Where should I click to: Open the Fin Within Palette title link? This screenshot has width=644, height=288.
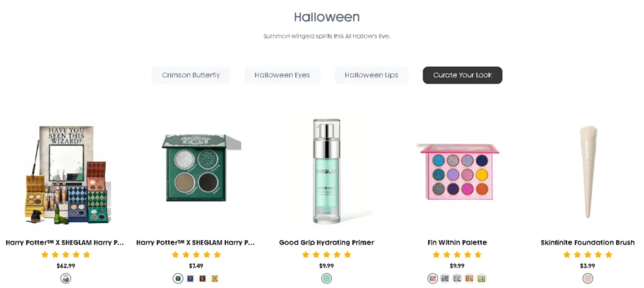tap(457, 243)
